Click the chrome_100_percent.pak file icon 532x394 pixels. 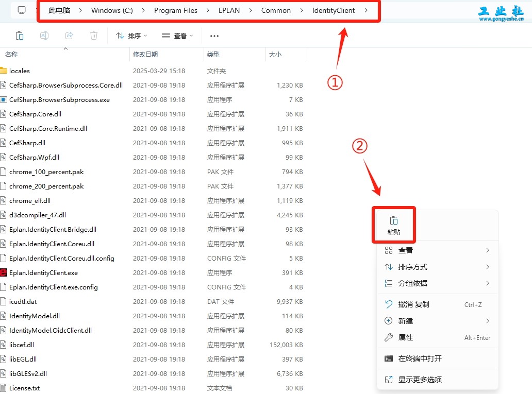[x=4, y=172]
